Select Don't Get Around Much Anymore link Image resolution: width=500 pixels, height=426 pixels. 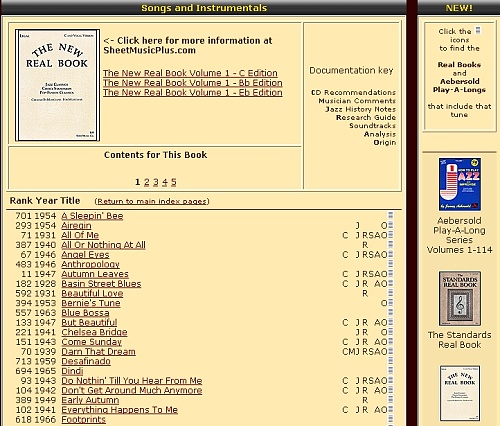click(132, 390)
